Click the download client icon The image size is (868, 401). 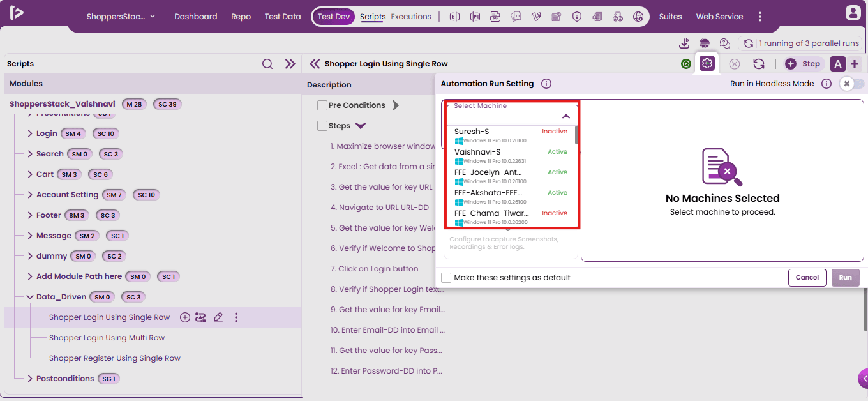click(684, 43)
